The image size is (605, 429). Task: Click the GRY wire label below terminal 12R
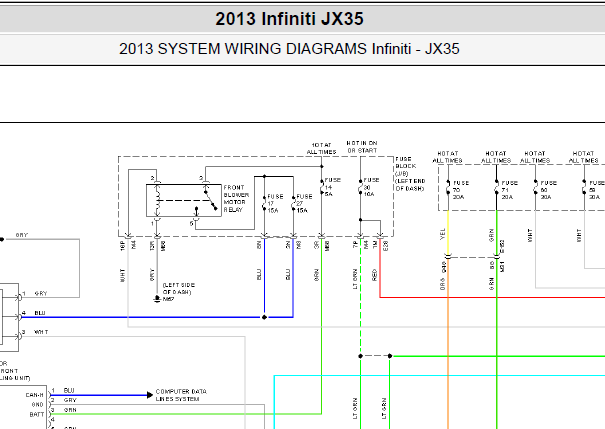coord(152,275)
